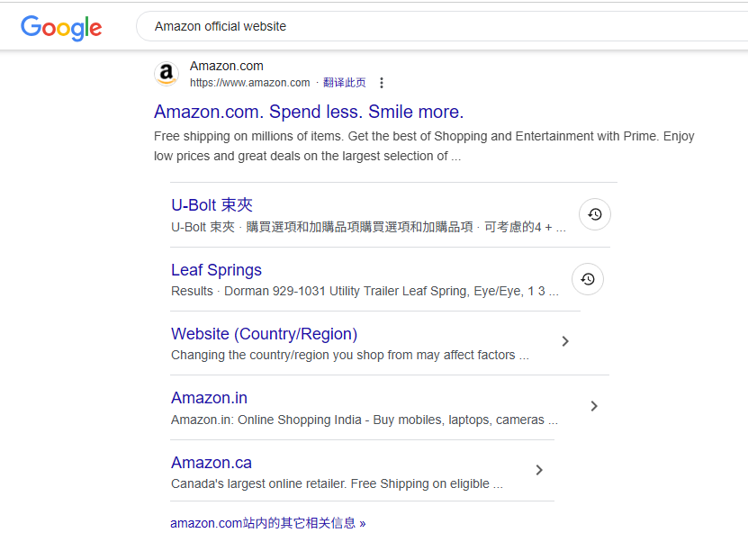Click the Google logo

pyautogui.click(x=61, y=27)
